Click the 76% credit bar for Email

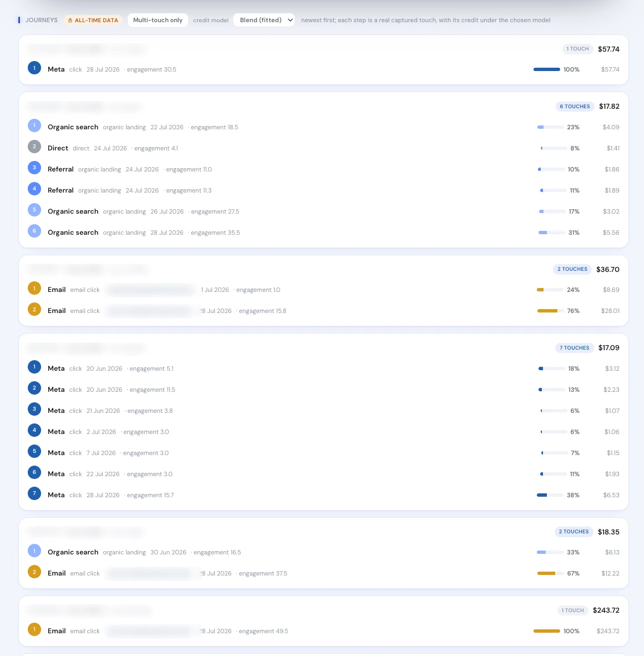pyautogui.click(x=550, y=311)
